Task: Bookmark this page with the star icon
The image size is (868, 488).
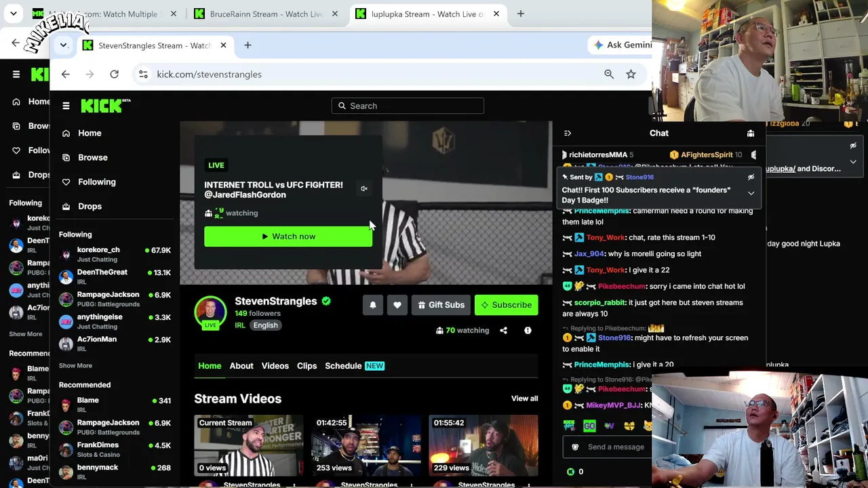Action: click(x=631, y=75)
